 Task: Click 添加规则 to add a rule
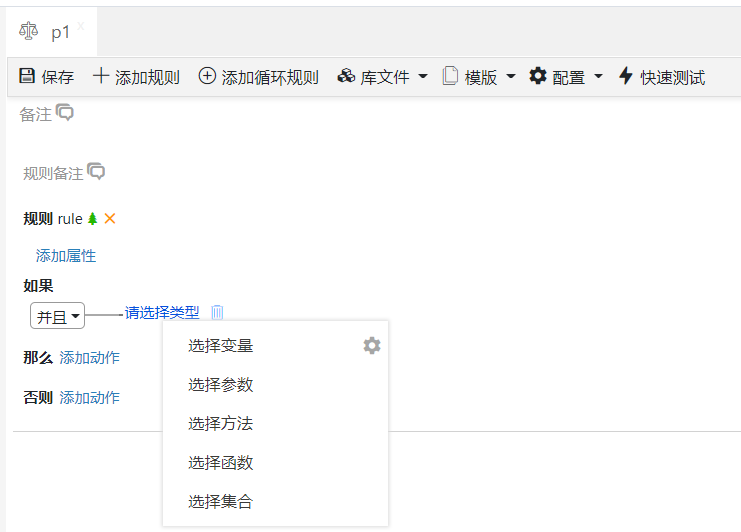pyautogui.click(x=136, y=77)
